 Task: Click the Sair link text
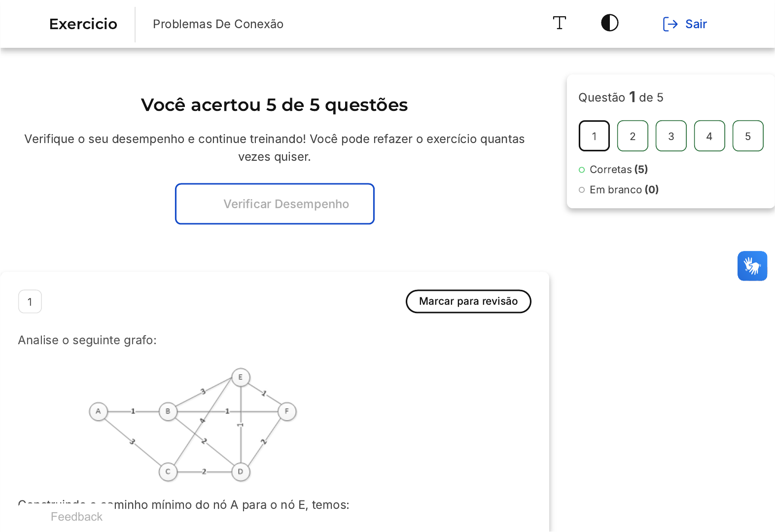pyautogui.click(x=696, y=24)
